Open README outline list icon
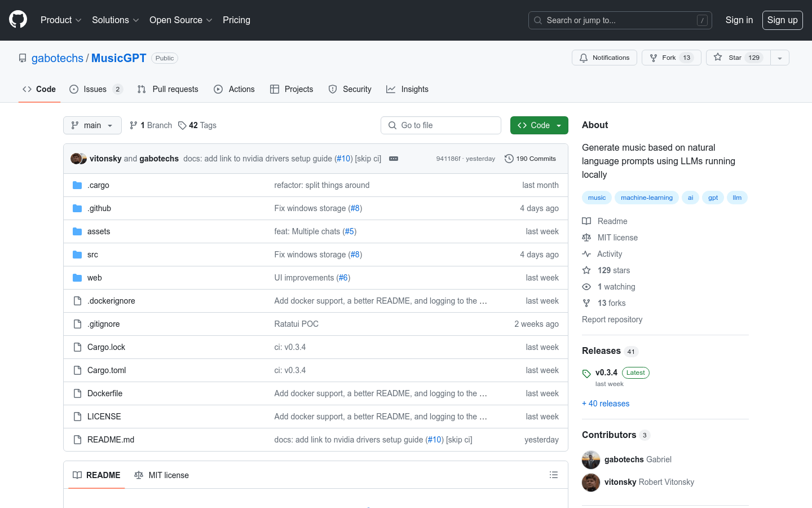Screen dimensions: 812x508 554,475
